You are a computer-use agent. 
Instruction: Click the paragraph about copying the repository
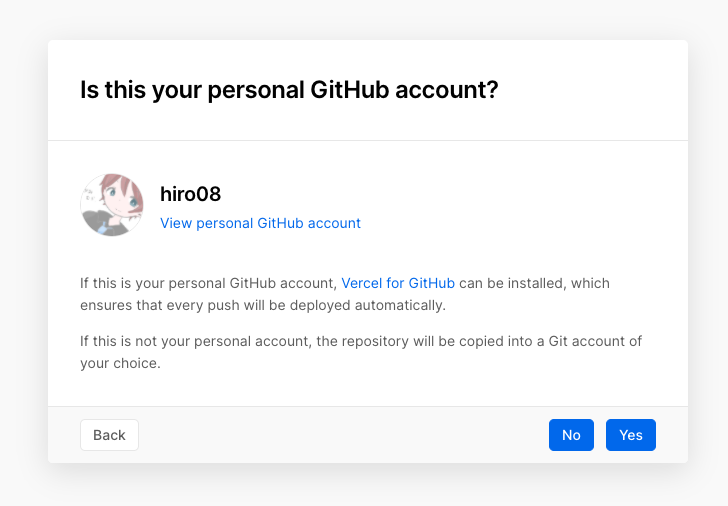(360, 352)
